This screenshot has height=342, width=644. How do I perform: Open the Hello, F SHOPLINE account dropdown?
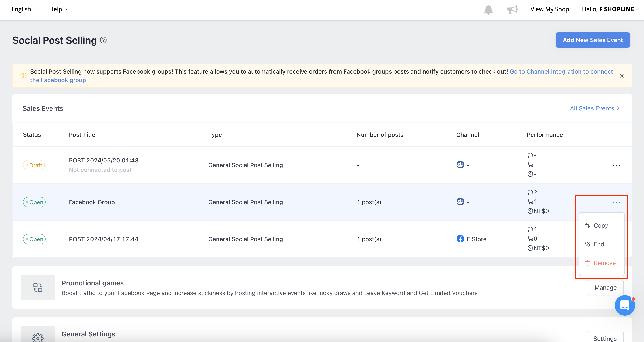pyautogui.click(x=610, y=9)
